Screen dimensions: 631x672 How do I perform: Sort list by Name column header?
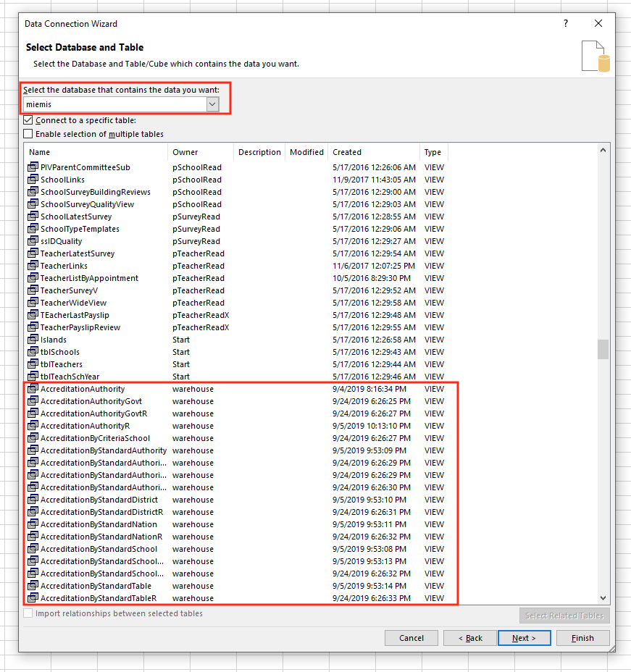click(x=96, y=152)
